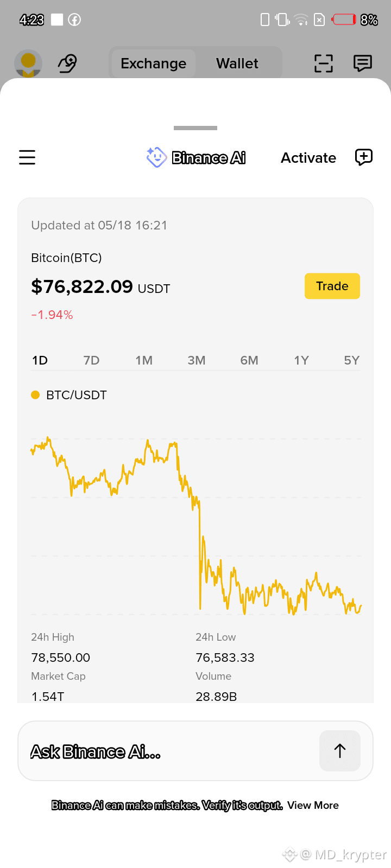Open the View More link
The image size is (391, 868).
point(313,806)
